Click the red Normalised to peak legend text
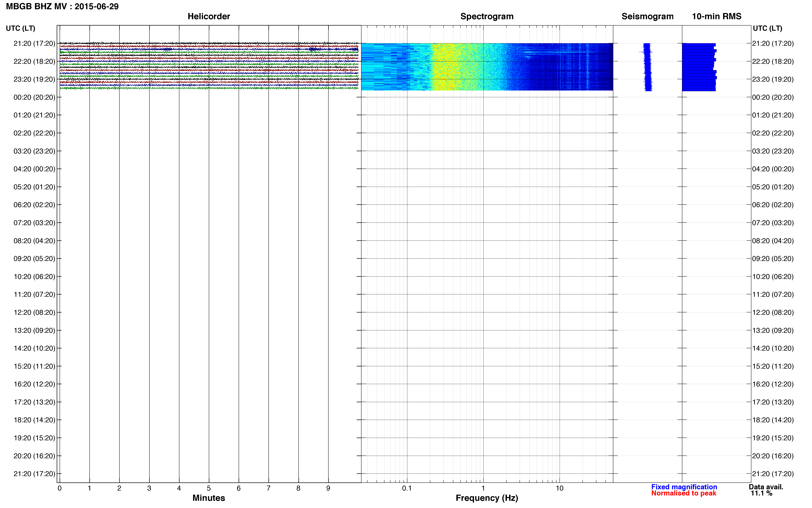812x508 pixels. point(684,493)
